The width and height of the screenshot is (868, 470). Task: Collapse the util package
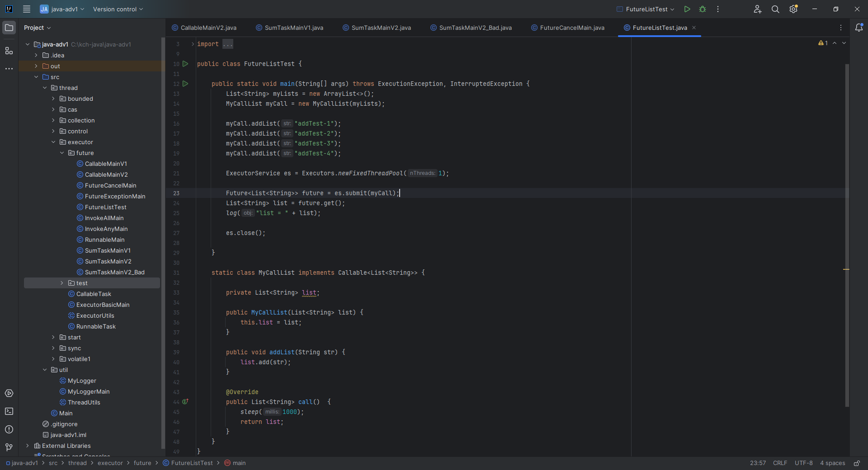coord(45,370)
